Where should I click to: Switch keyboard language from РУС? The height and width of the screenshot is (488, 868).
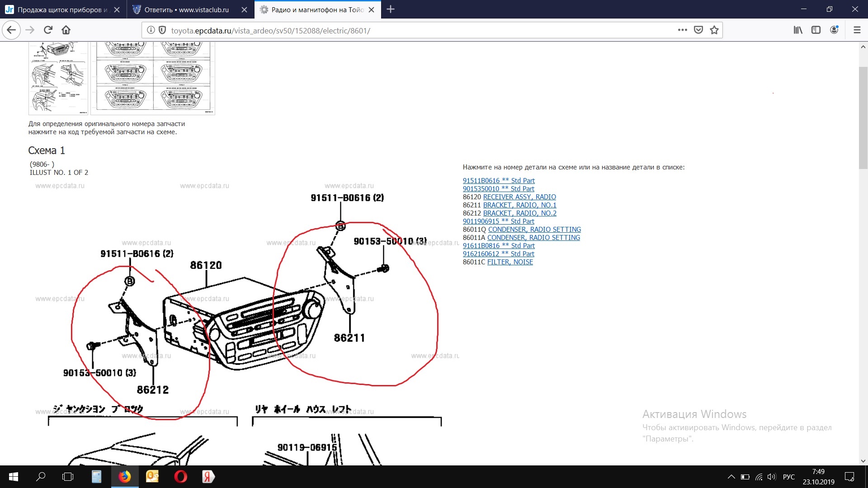(x=788, y=477)
